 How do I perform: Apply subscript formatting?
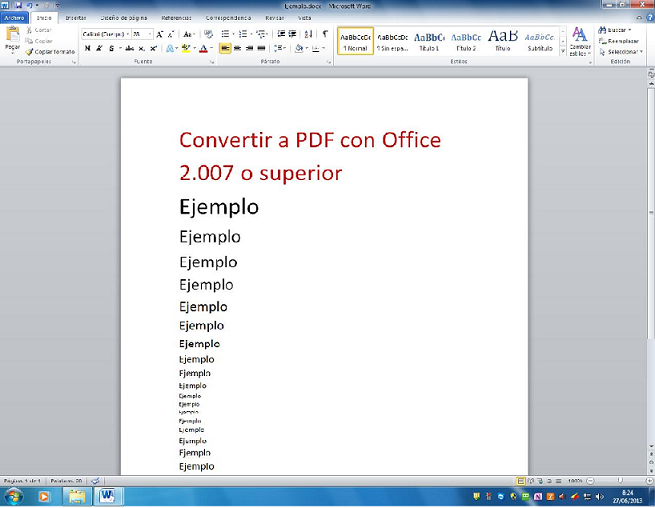tap(142, 48)
